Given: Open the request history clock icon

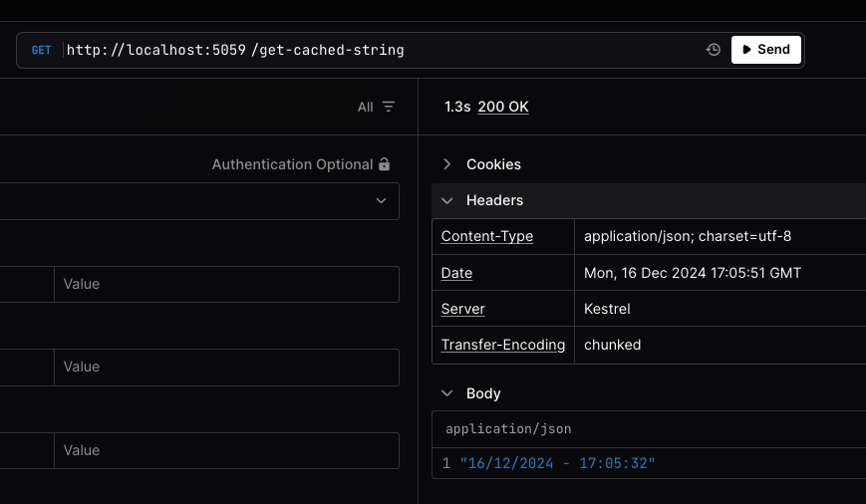Looking at the screenshot, I should click(714, 50).
